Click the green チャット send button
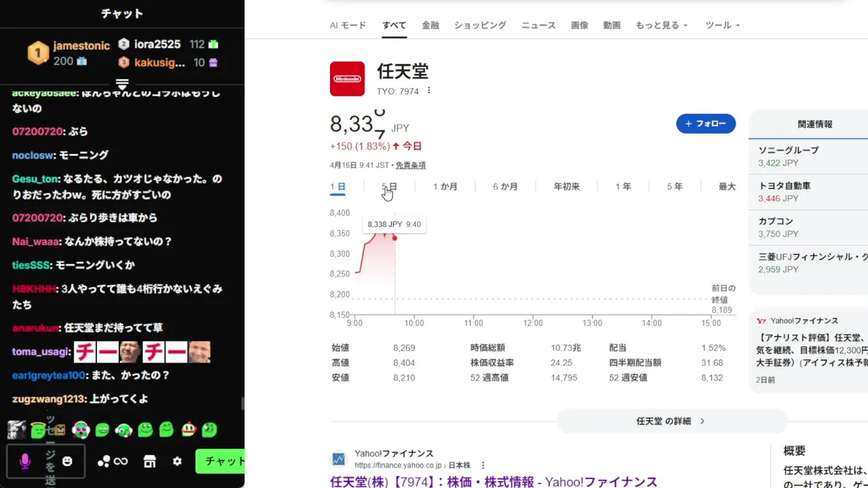The height and width of the screenshot is (488, 868). click(x=221, y=462)
